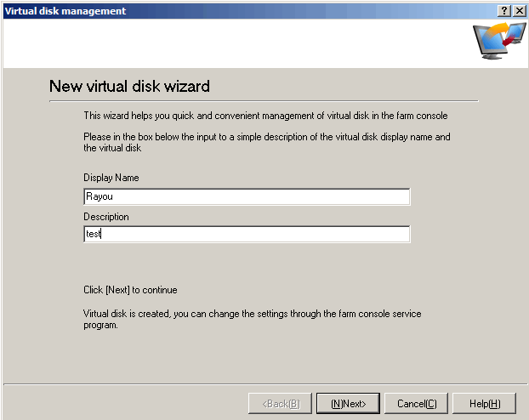Click the 'This wizard helps you' intro sentence
The image size is (529, 420).
[x=265, y=115]
